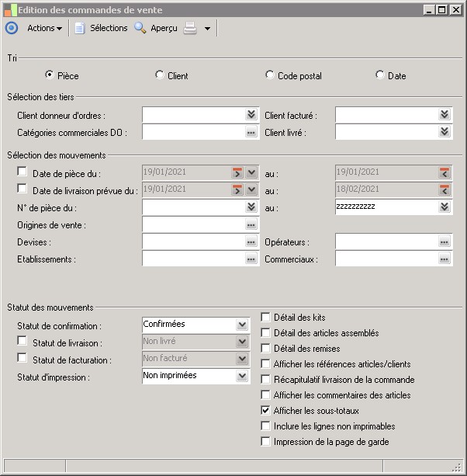Check Afficher les références articles/clients

coord(265,363)
